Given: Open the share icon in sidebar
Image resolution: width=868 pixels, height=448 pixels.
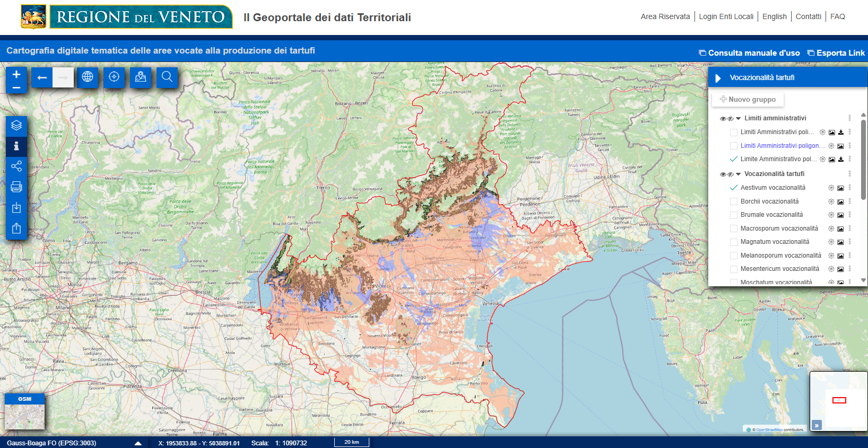Looking at the screenshot, I should (x=16, y=166).
